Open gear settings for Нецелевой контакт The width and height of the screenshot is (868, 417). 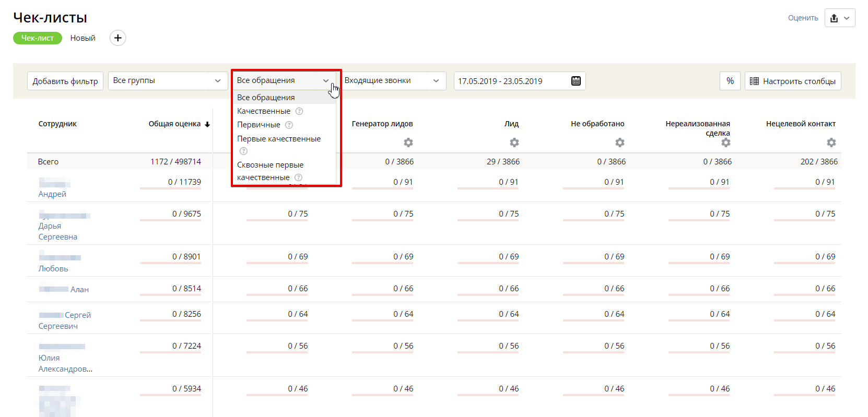[x=831, y=142]
